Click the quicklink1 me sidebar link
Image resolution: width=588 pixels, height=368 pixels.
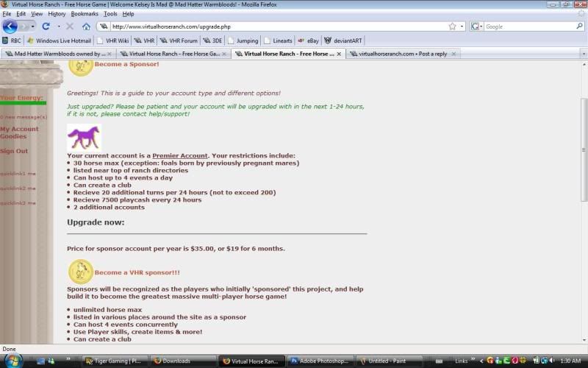click(18, 174)
